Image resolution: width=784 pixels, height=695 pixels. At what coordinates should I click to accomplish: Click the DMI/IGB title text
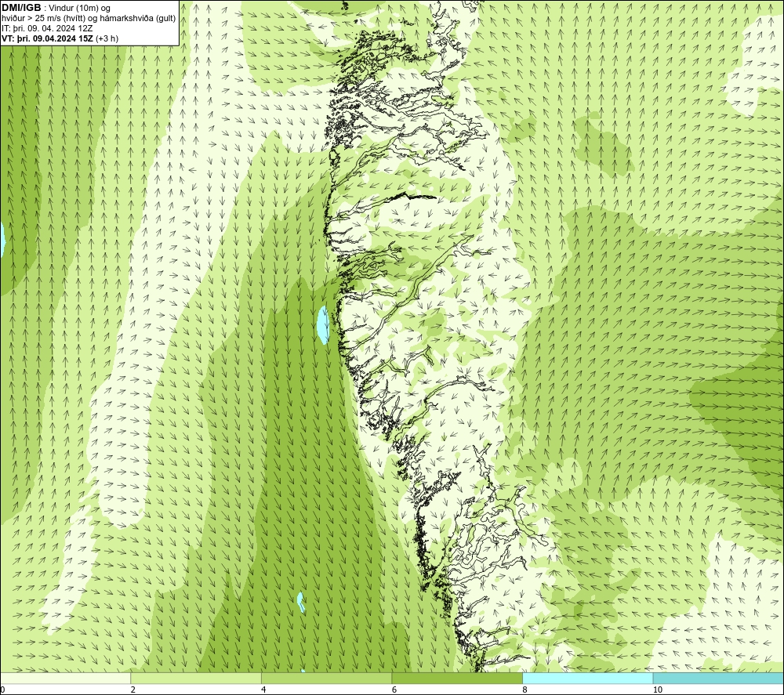pyautogui.click(x=21, y=8)
